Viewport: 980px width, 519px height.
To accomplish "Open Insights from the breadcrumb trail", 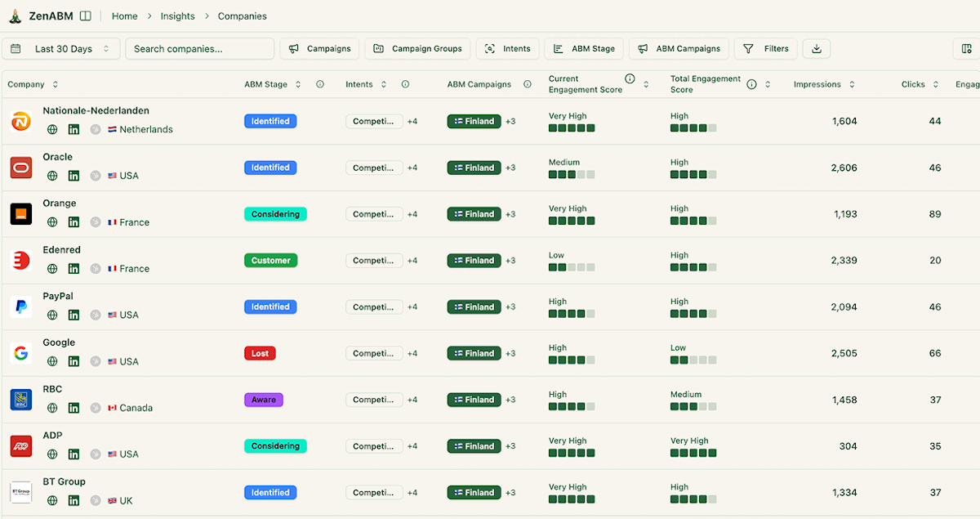I will click(177, 16).
